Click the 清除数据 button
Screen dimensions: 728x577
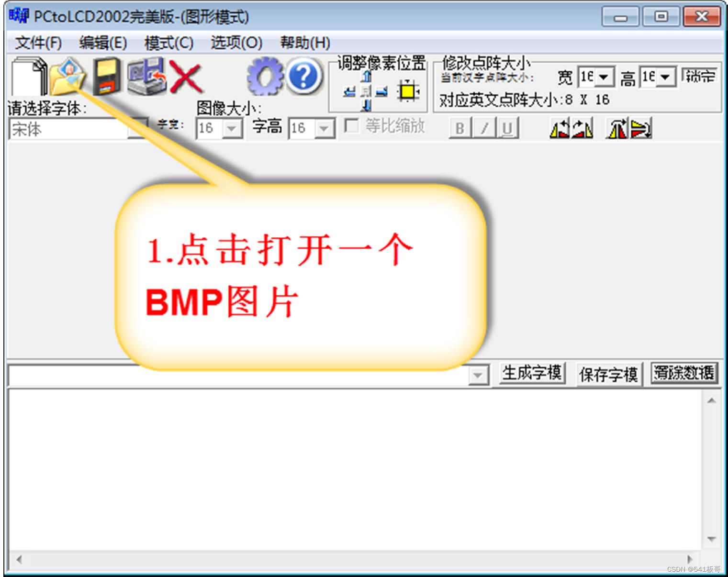(x=684, y=372)
